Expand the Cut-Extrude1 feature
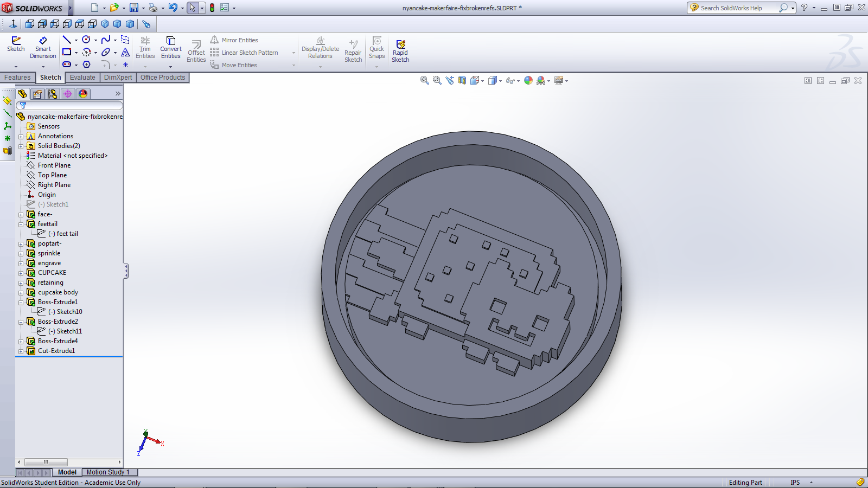This screenshot has height=488, width=868. [21, 351]
